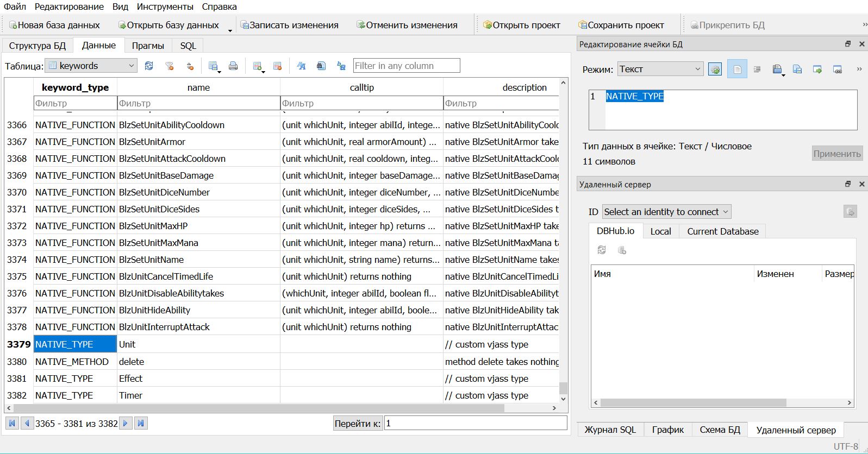
Task: Click the Filter in any column field
Action: coord(406,66)
